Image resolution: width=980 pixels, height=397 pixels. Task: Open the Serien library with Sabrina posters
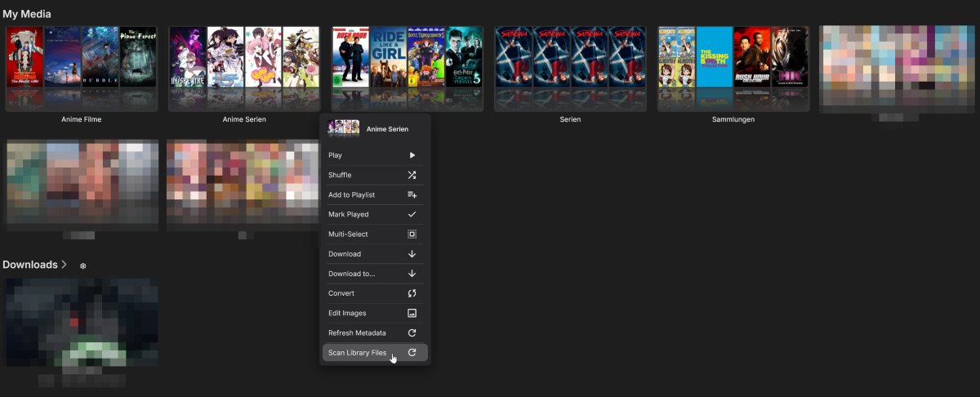point(570,69)
